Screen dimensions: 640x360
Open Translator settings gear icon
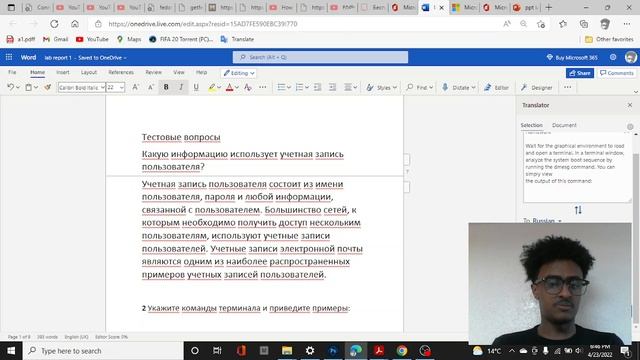tap(630, 127)
